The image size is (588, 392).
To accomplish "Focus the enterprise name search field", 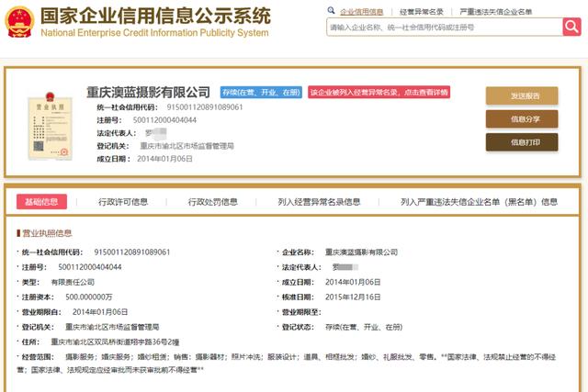I will pyautogui.click(x=445, y=27).
